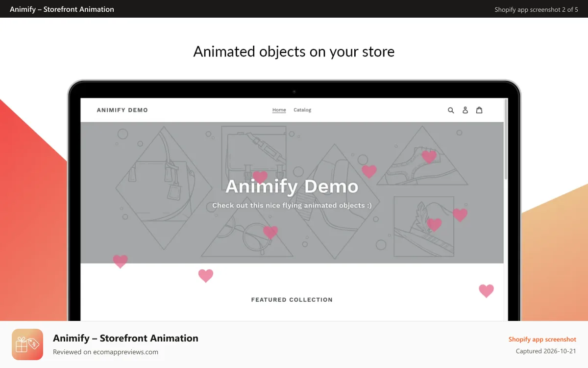
Task: Open the account login icon
Action: (465, 110)
